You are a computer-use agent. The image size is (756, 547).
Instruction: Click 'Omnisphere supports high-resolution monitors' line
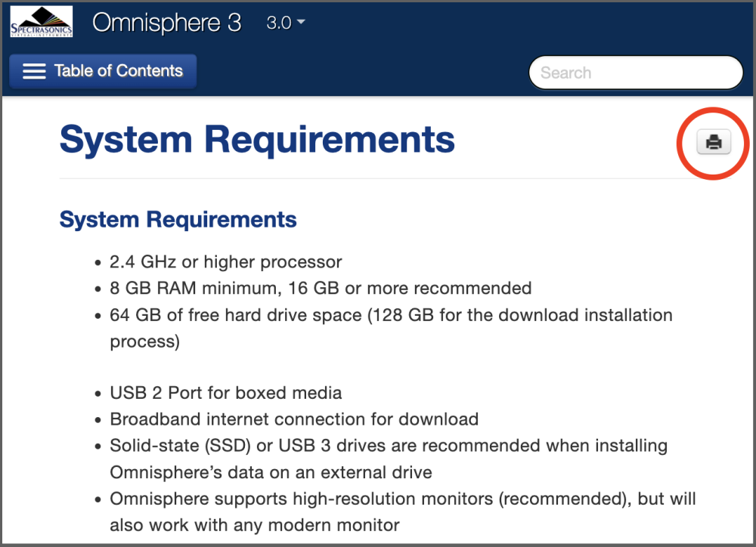(x=403, y=511)
